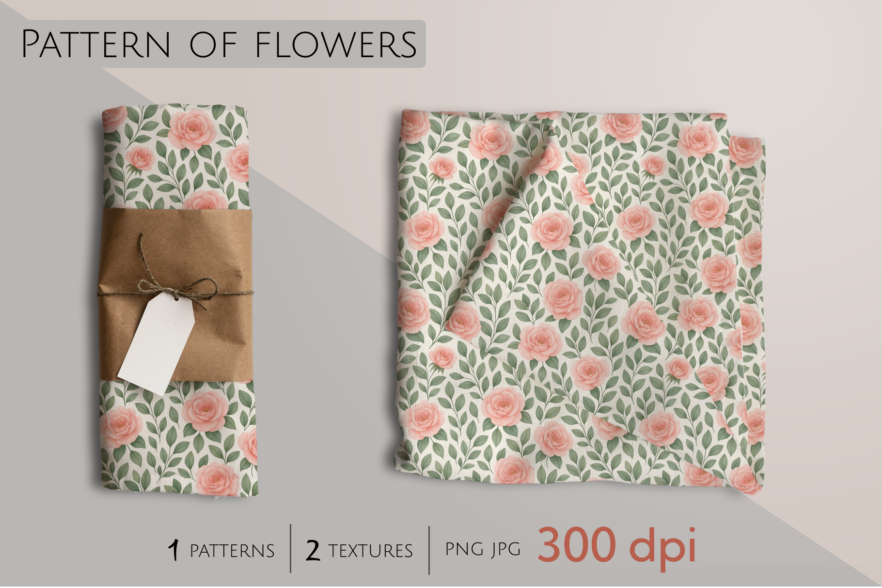This screenshot has width=882, height=588.
Task: Select the folded floral fabric square
Action: click(x=581, y=299)
